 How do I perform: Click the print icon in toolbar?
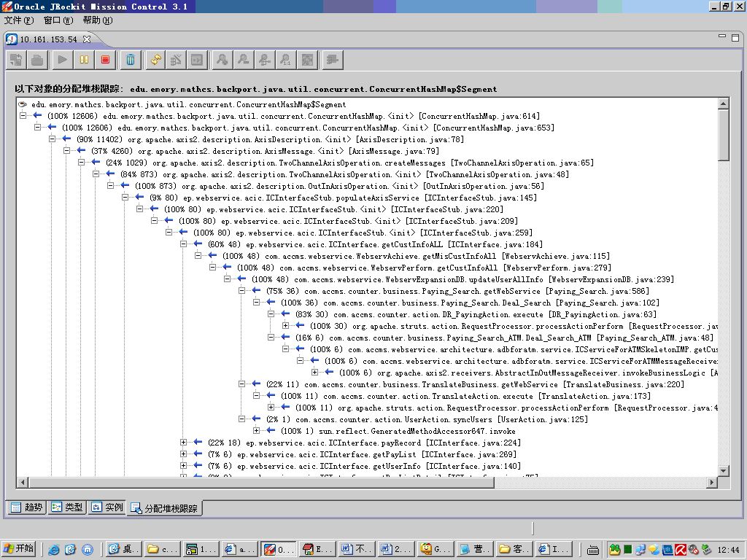pos(37,60)
